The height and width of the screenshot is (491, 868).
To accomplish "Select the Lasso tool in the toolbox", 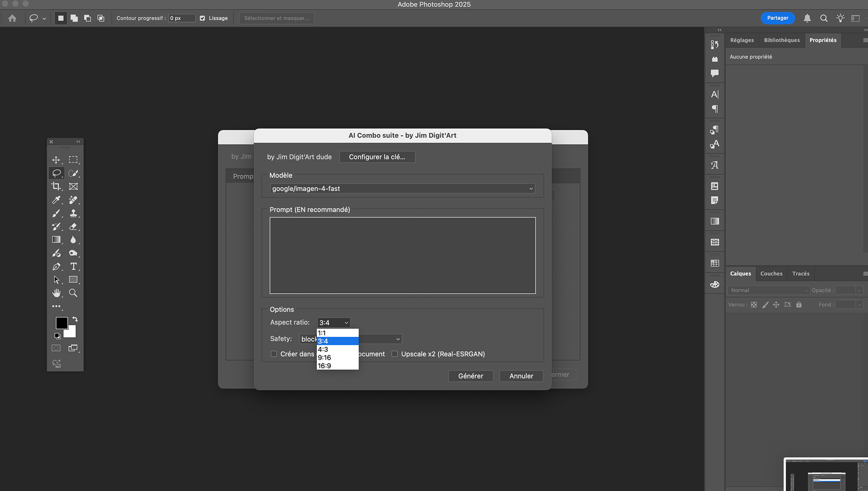I will click(56, 173).
